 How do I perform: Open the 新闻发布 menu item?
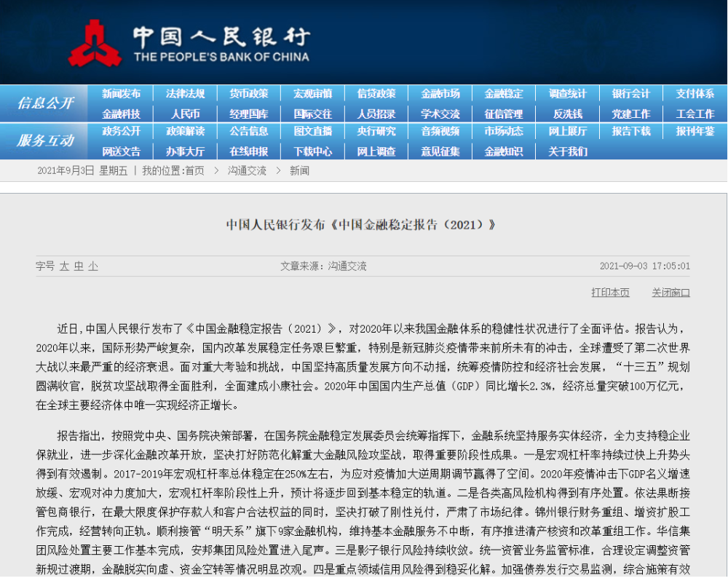pos(121,94)
